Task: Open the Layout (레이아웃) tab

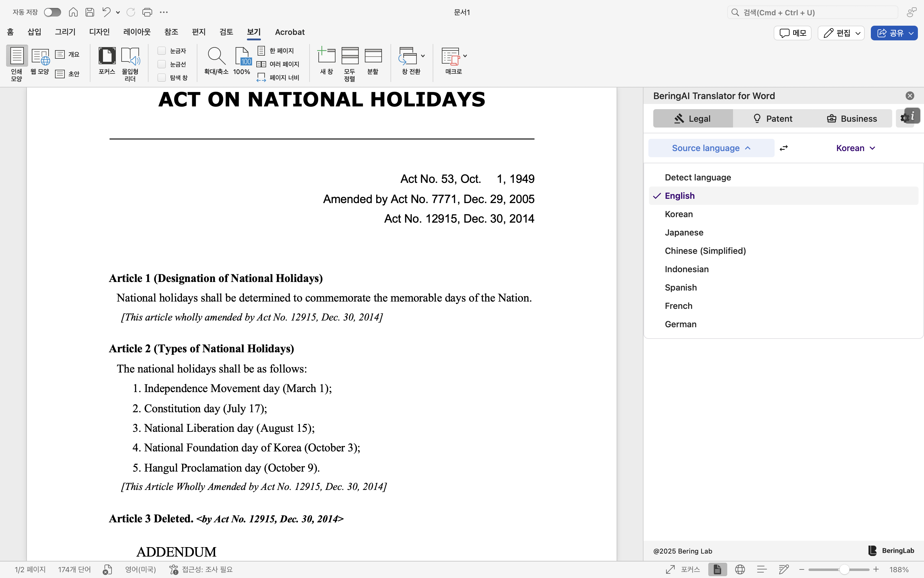Action: click(x=137, y=32)
